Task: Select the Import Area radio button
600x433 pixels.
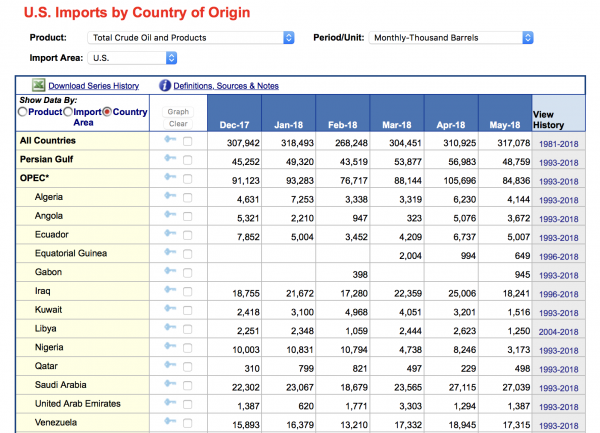Action: pos(68,112)
